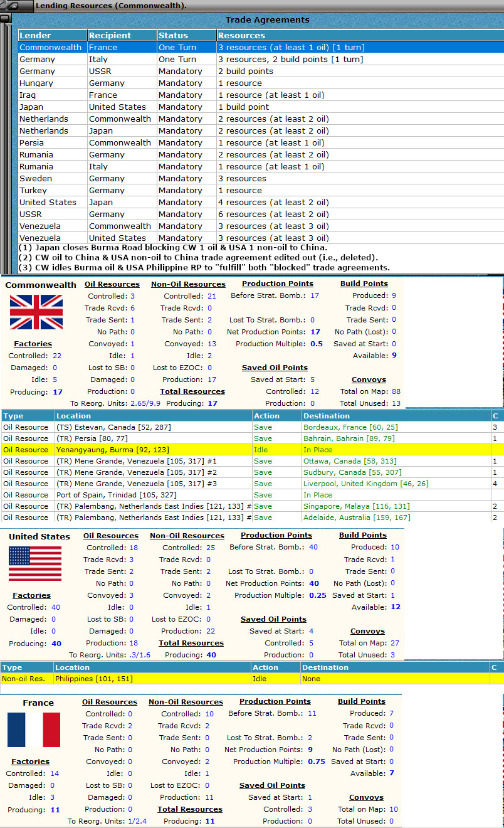
Task: Select the United States to Japan agreement row
Action: click(260, 202)
